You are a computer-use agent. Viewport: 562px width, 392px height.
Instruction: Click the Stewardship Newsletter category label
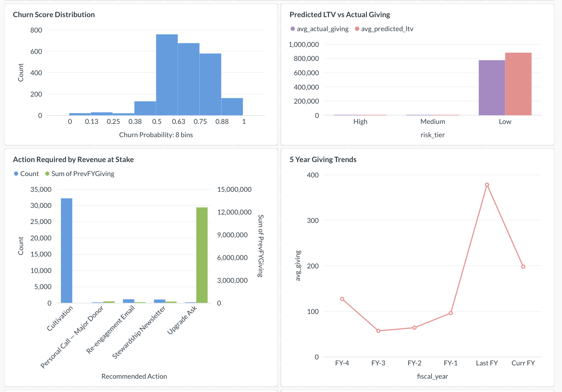pyautogui.click(x=139, y=332)
